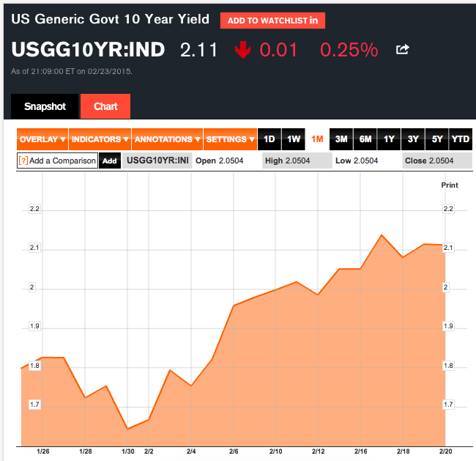Click the USGG10YR:INI series label

tap(157, 161)
